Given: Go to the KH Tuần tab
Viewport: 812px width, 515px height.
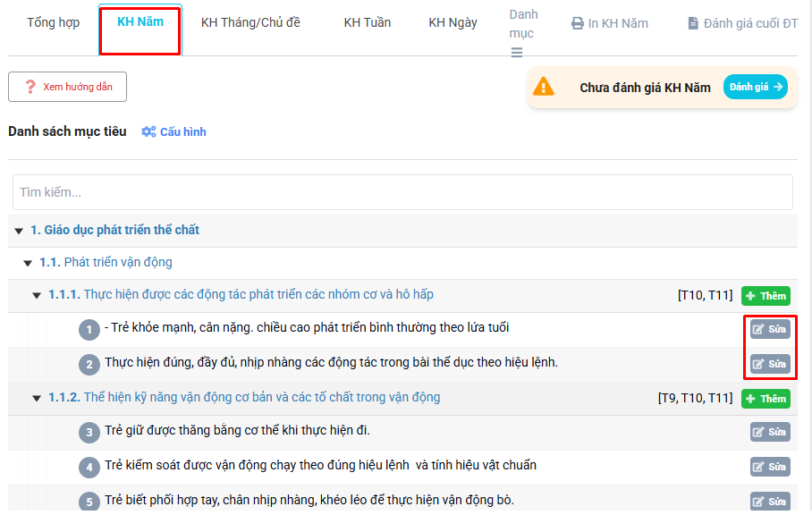Looking at the screenshot, I should pyautogui.click(x=367, y=23).
